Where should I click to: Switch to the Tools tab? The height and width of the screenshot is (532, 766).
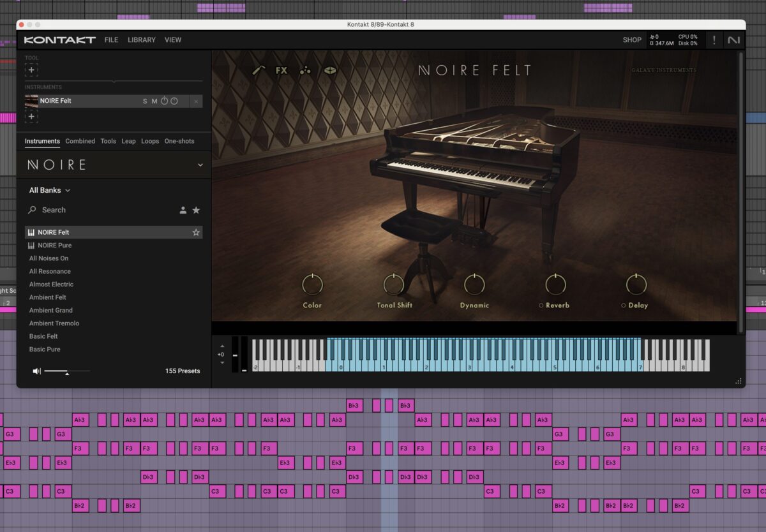click(109, 141)
